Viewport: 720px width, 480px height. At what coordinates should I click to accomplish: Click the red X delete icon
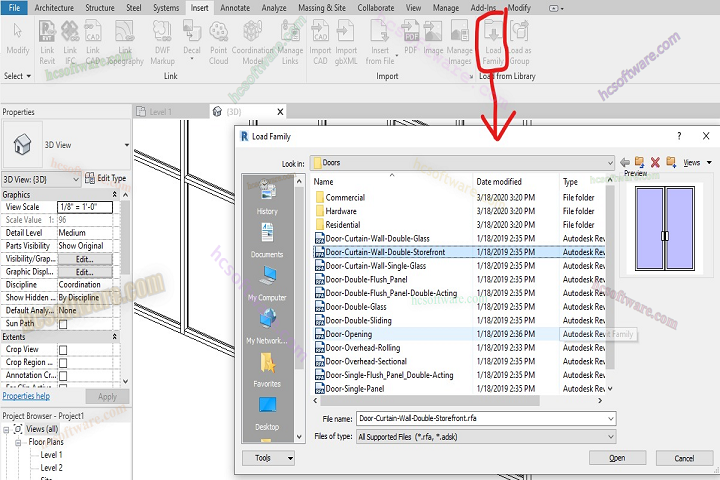(x=655, y=162)
